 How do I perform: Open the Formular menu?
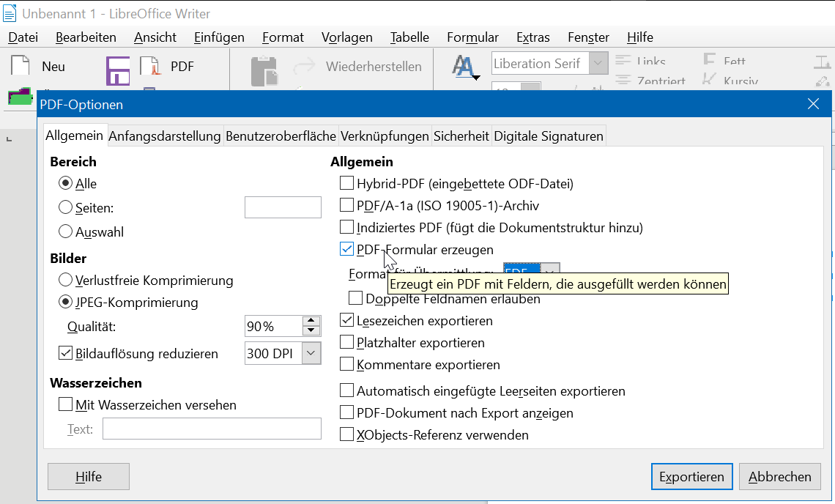(x=472, y=37)
